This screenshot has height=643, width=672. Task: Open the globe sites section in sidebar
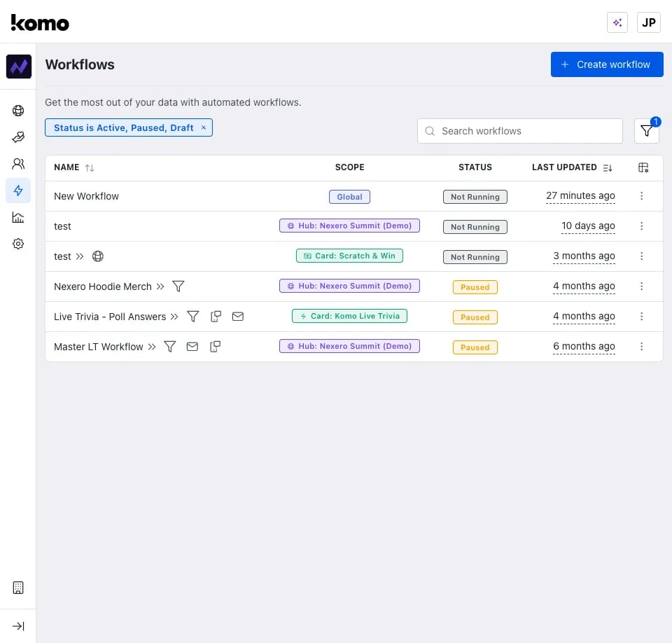(18, 111)
